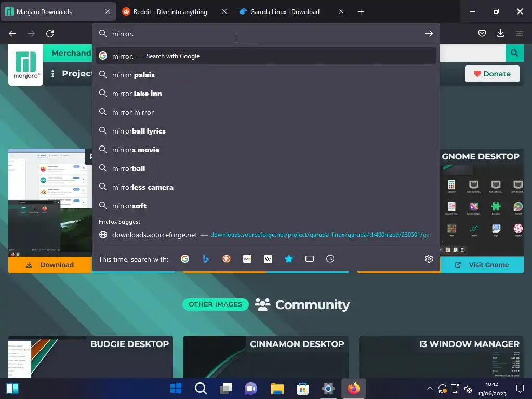532x399 pixels.
Task: Open the Firefox downloads panel
Action: tap(500, 33)
